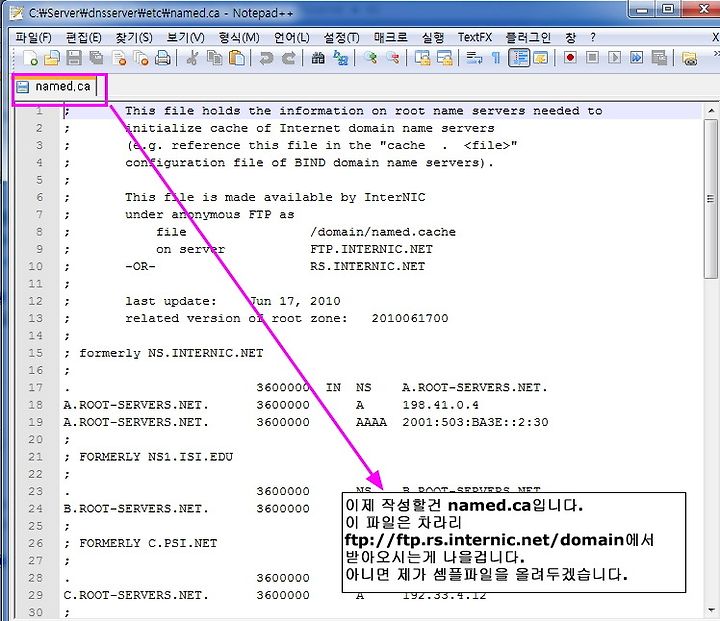
Task: Click '2010061700' version number on line 13
Action: (410, 318)
